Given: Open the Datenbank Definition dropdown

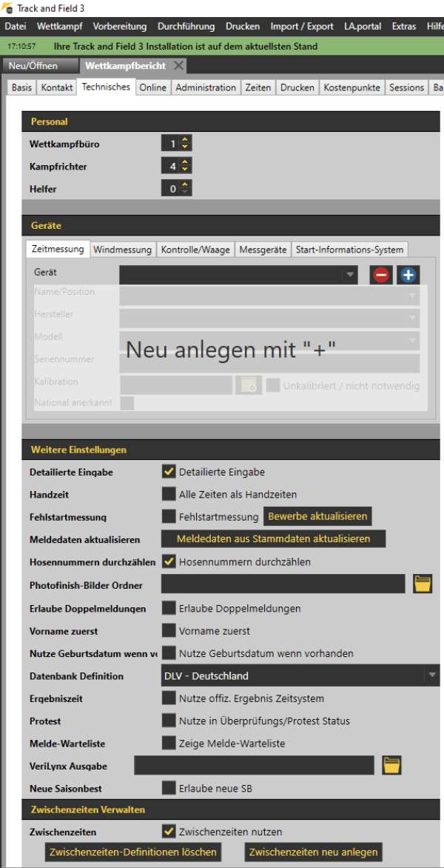Looking at the screenshot, I should (x=431, y=675).
